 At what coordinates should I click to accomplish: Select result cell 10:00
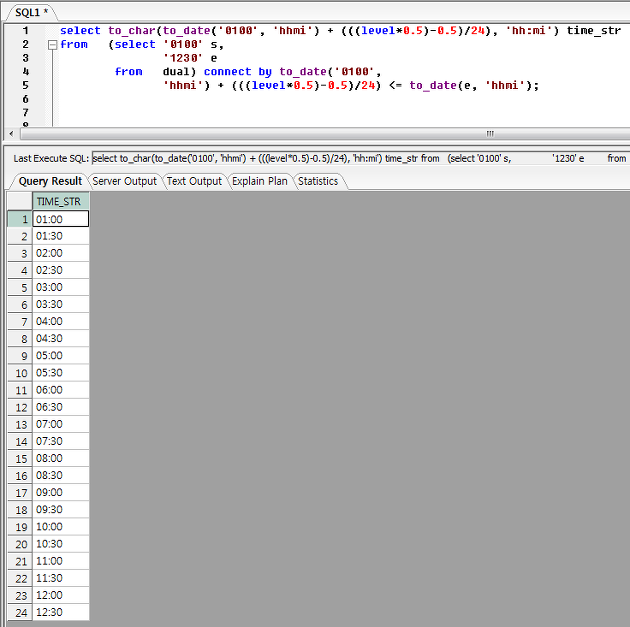click(x=61, y=527)
